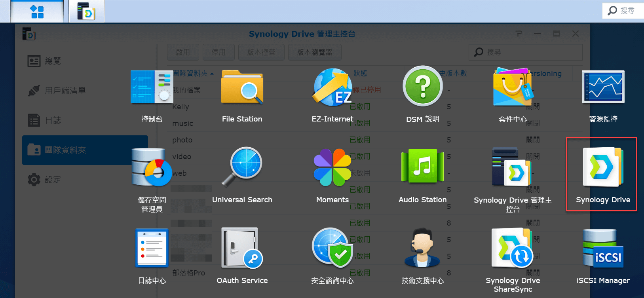Open Synology Drive ShareSync
This screenshot has width=644, height=298.
point(513,260)
